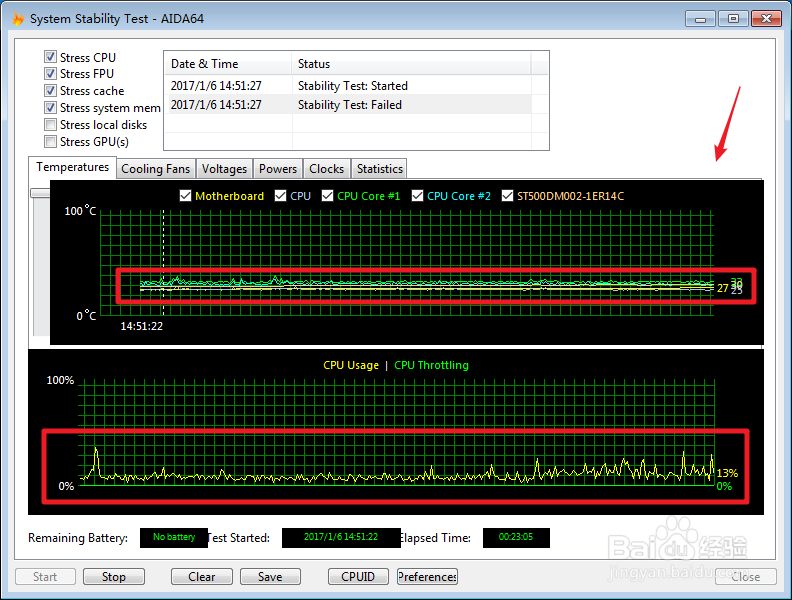Click the Stop button

click(x=114, y=577)
